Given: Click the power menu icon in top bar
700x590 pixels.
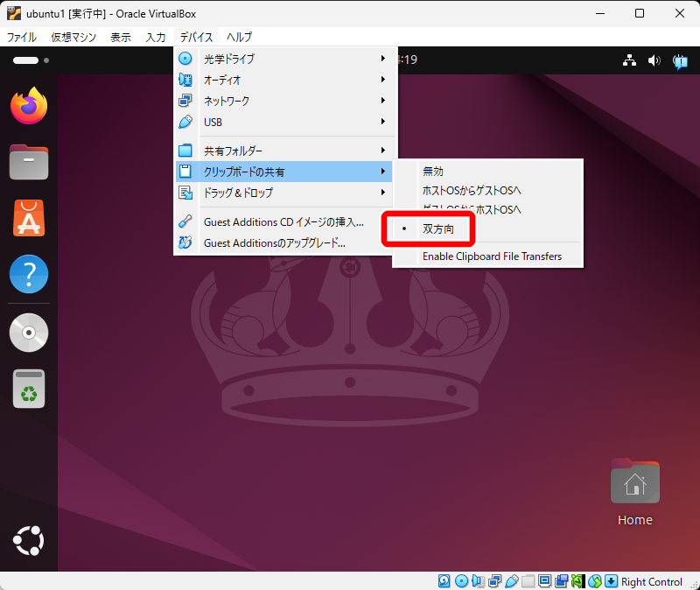Looking at the screenshot, I should 680,61.
